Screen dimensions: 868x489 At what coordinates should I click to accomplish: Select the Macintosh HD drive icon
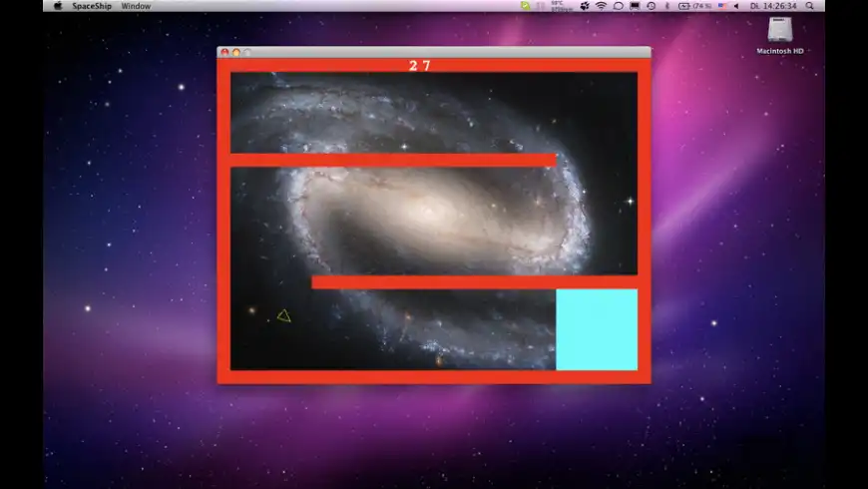click(780, 29)
